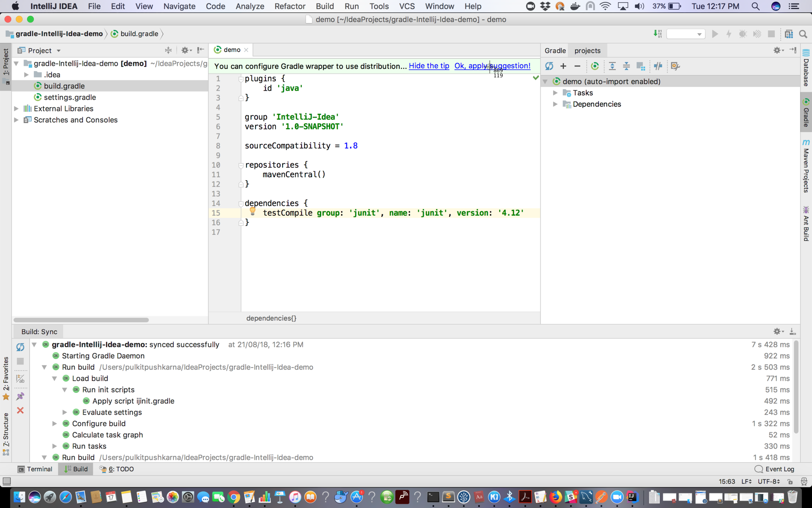Open UTF-8 encoding selector in status bar
Image resolution: width=812 pixels, height=508 pixels.
click(769, 481)
